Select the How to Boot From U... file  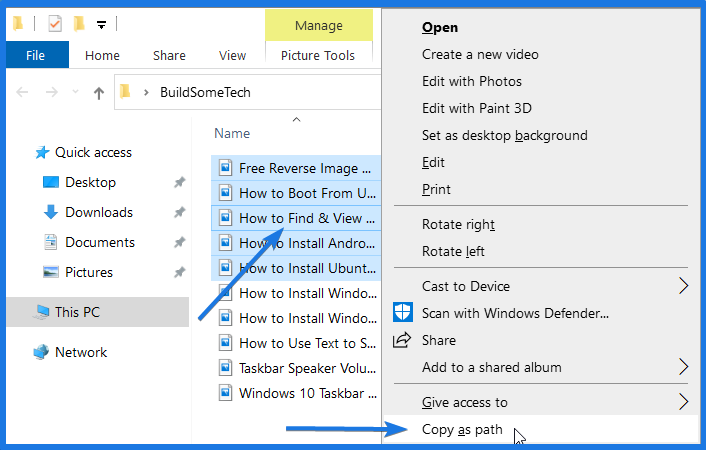point(296,193)
